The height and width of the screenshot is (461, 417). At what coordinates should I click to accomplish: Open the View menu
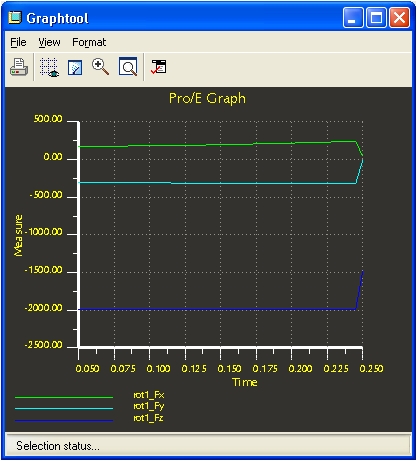[49, 42]
